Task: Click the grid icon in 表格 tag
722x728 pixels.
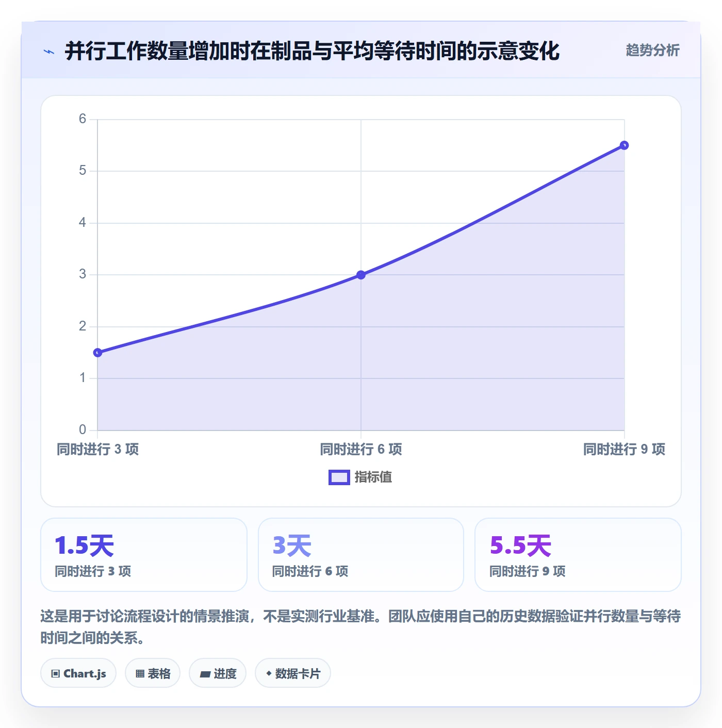Action: click(140, 674)
